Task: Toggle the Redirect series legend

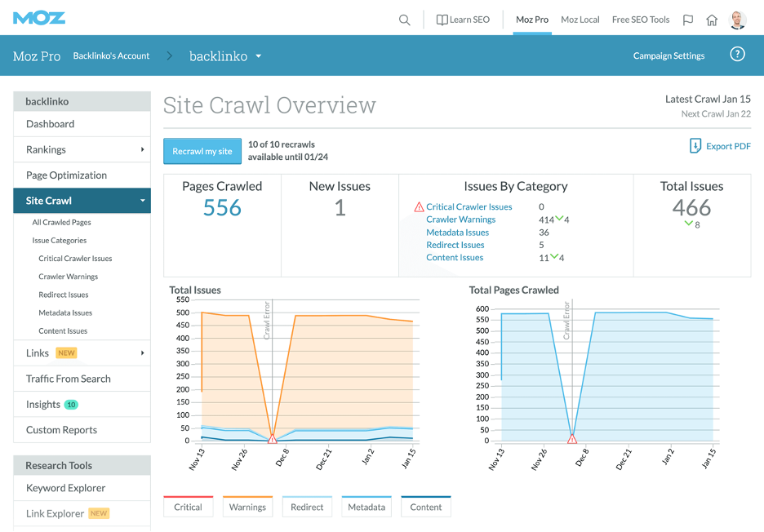Action: click(x=307, y=507)
